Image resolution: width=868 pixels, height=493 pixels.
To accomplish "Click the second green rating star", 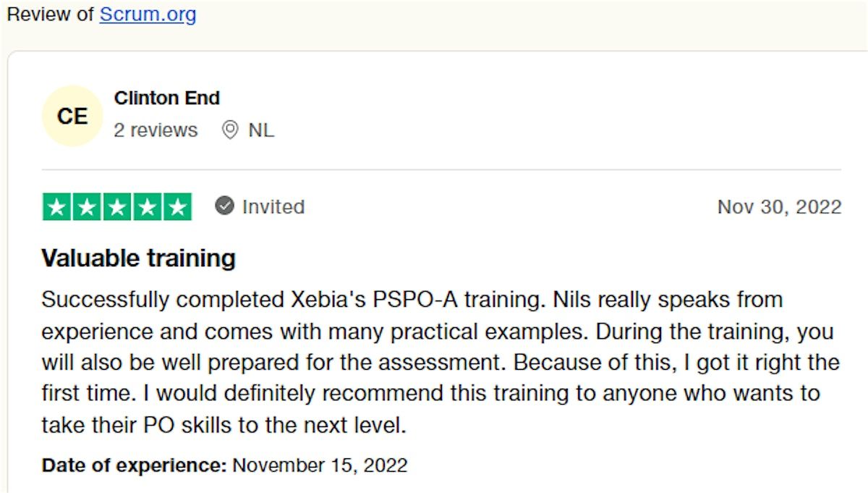I will click(87, 207).
